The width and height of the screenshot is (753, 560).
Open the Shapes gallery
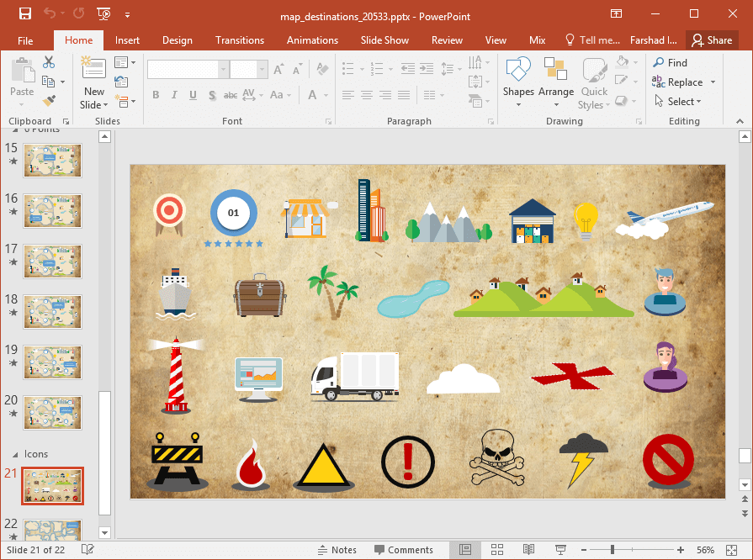click(x=517, y=80)
